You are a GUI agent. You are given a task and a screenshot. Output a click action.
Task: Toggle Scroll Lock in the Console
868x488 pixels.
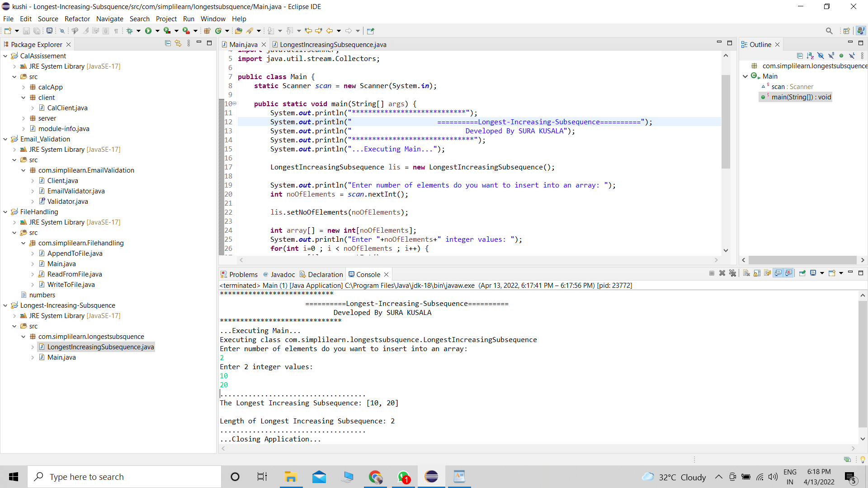point(756,273)
